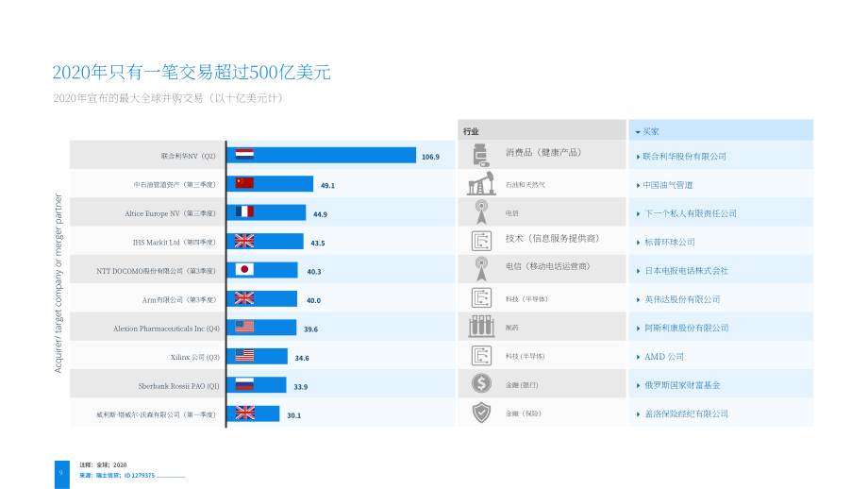
Task: Click the China flag icon
Action: point(244,183)
